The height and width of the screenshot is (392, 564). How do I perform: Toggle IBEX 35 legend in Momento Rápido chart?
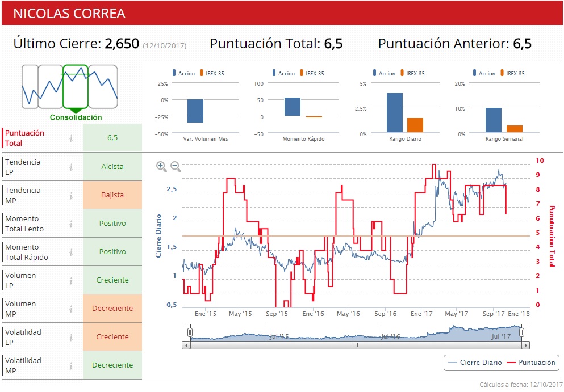click(312, 73)
